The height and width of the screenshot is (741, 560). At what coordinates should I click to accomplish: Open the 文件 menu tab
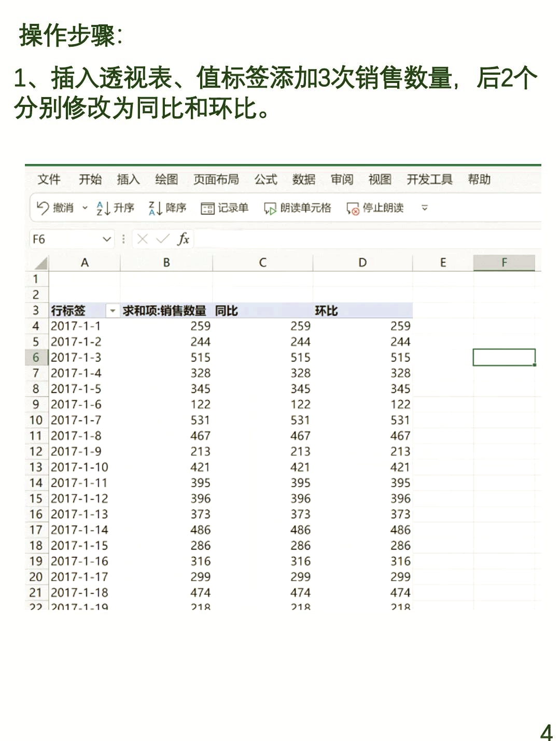point(49,180)
